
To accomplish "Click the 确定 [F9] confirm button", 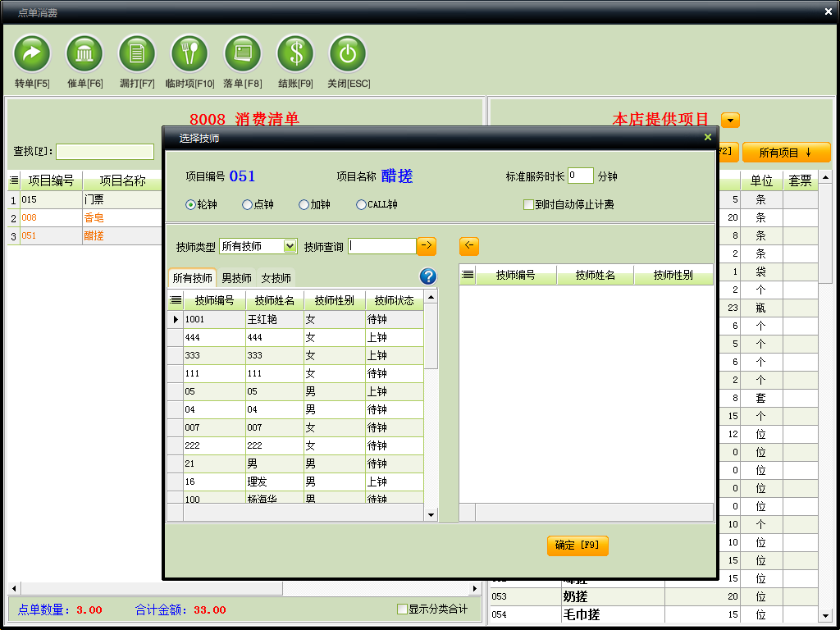I will [x=577, y=546].
